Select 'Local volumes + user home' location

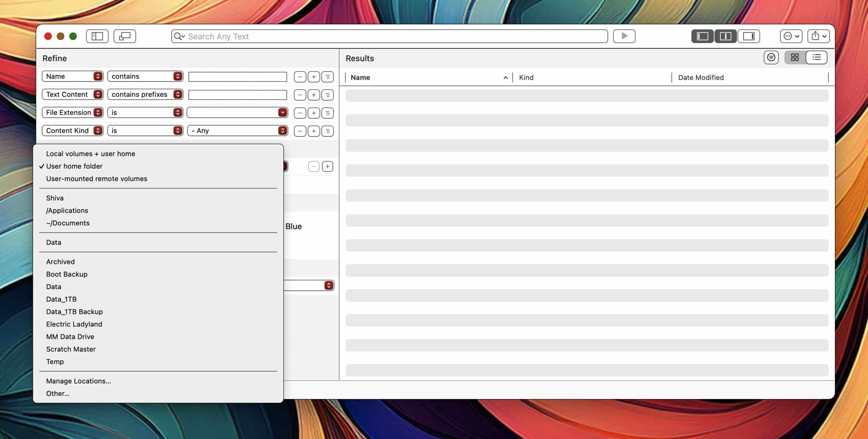click(91, 154)
